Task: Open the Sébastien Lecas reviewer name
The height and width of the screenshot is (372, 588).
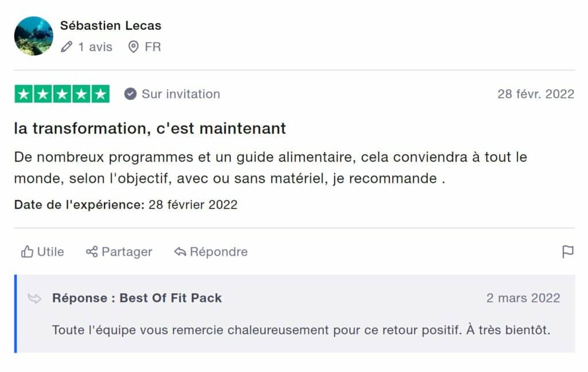Action: coord(110,25)
